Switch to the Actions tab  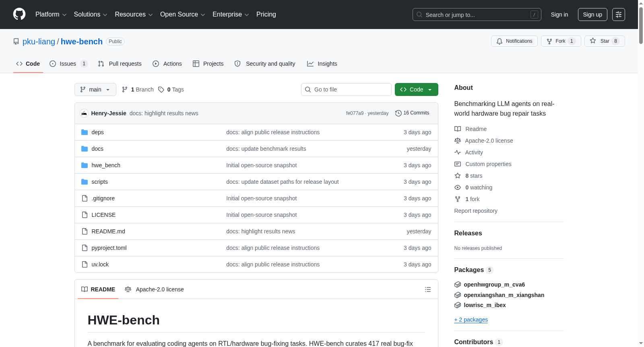[167, 64]
